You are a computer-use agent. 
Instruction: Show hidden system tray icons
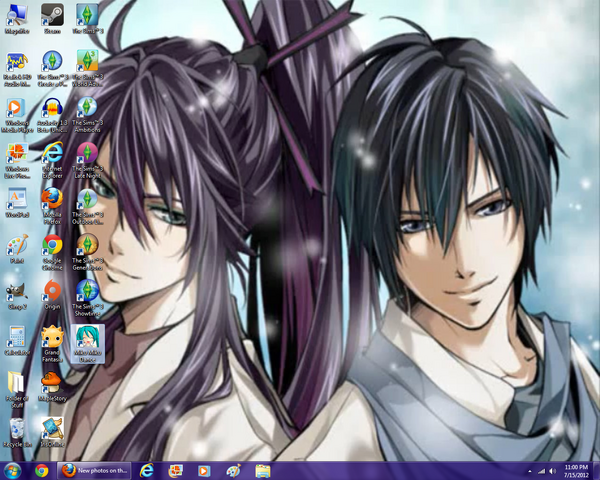(530, 471)
